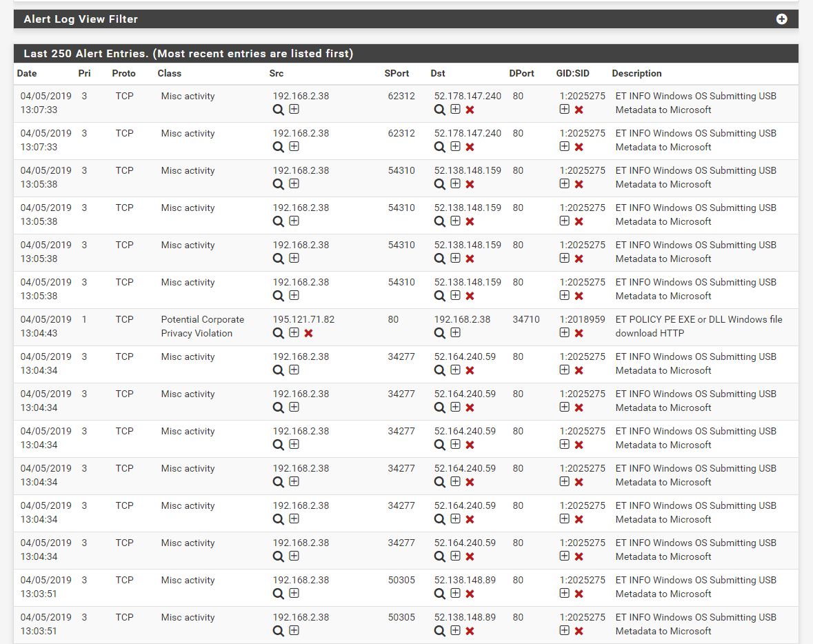Click plus icon under destination 52.178.147.240, first row
The height and width of the screenshot is (644, 813).
(455, 109)
